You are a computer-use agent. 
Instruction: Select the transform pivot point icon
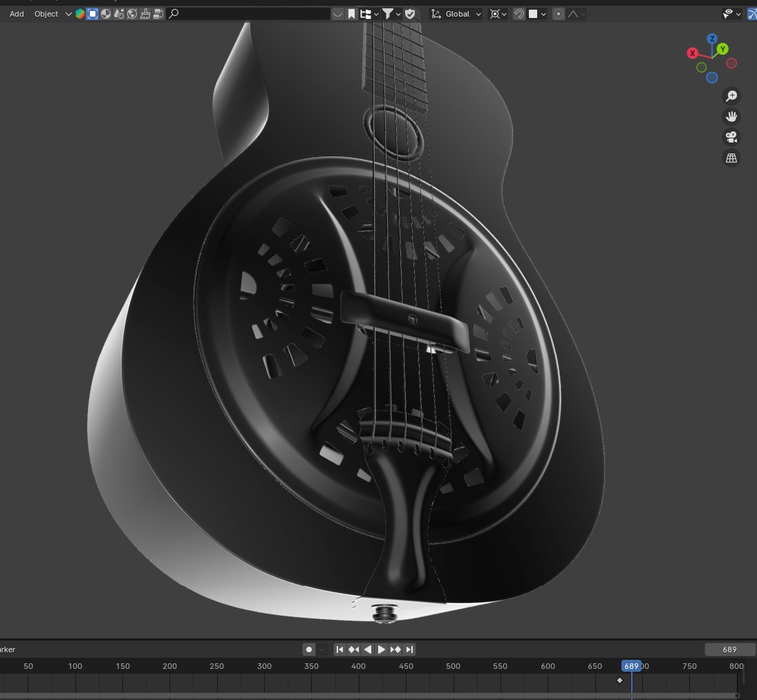[x=495, y=14]
